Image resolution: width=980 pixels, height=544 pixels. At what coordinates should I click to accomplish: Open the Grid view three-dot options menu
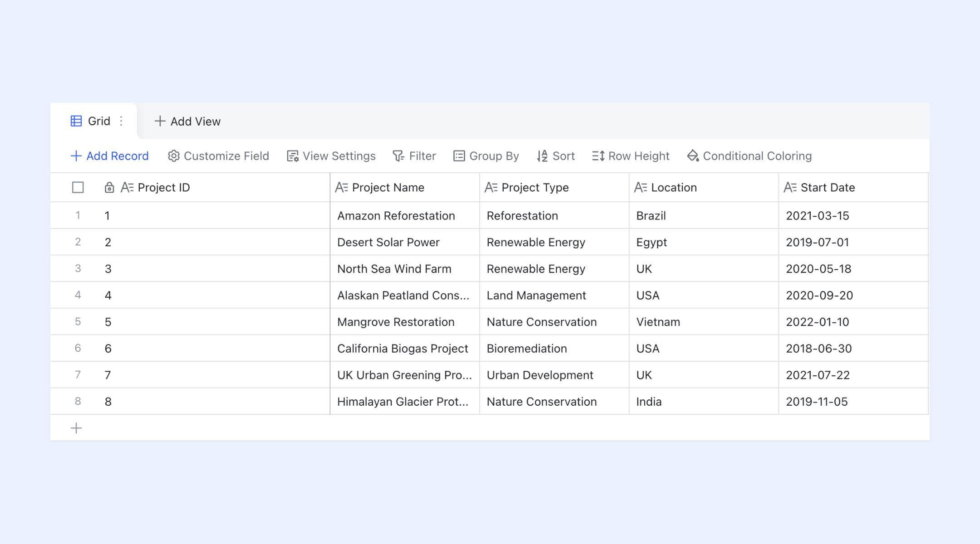point(121,121)
